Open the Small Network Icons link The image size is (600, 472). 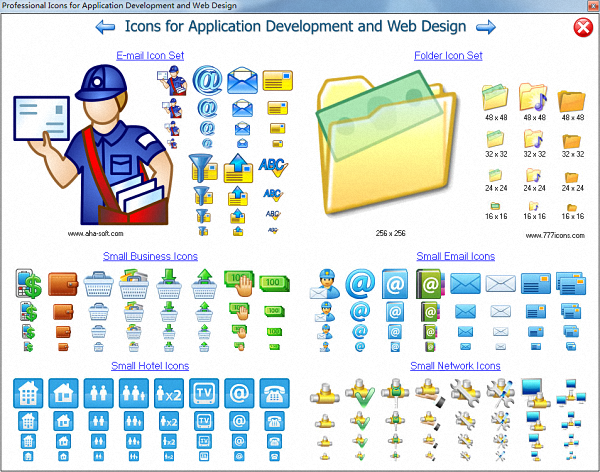455,366
